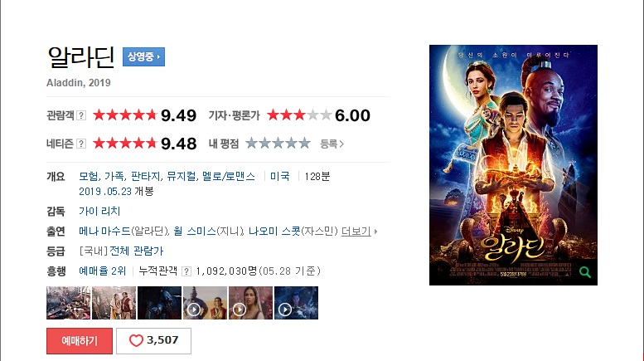644x361 pixels.
Task: Click the magnifier icon on the poster
Action: 585,272
